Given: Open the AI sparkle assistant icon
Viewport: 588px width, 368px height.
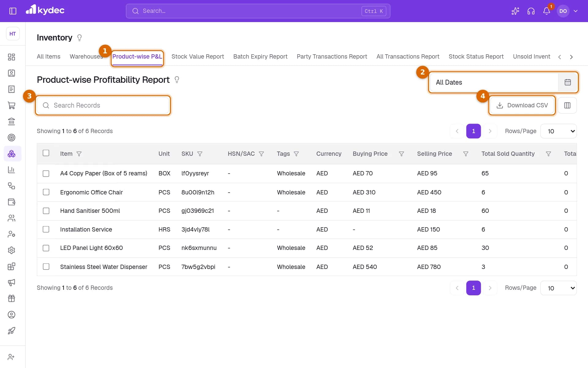Looking at the screenshot, I should pos(515,11).
